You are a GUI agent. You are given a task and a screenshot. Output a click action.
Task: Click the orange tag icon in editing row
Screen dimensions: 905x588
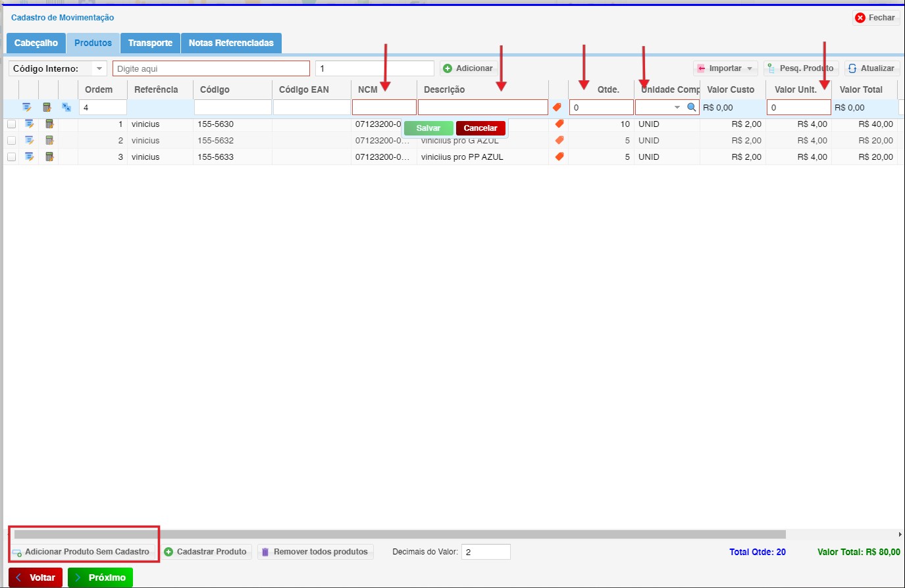(x=557, y=107)
